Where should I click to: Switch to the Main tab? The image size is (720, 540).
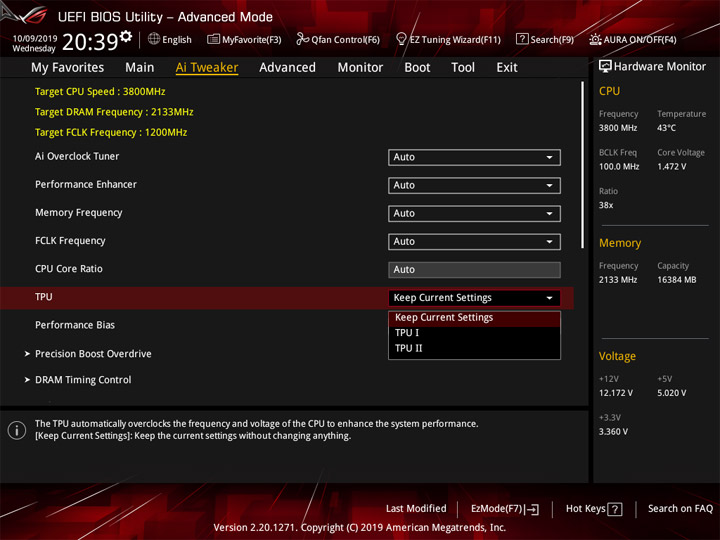[x=140, y=68]
